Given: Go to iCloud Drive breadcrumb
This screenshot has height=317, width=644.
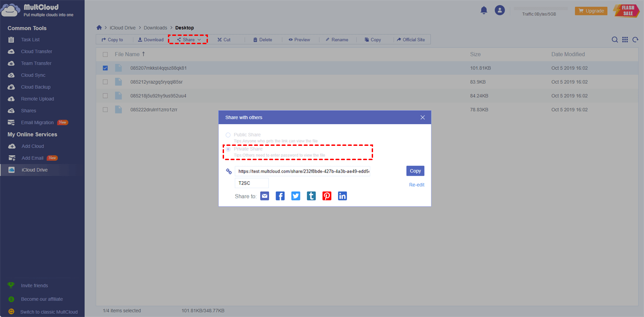Looking at the screenshot, I should pos(122,28).
